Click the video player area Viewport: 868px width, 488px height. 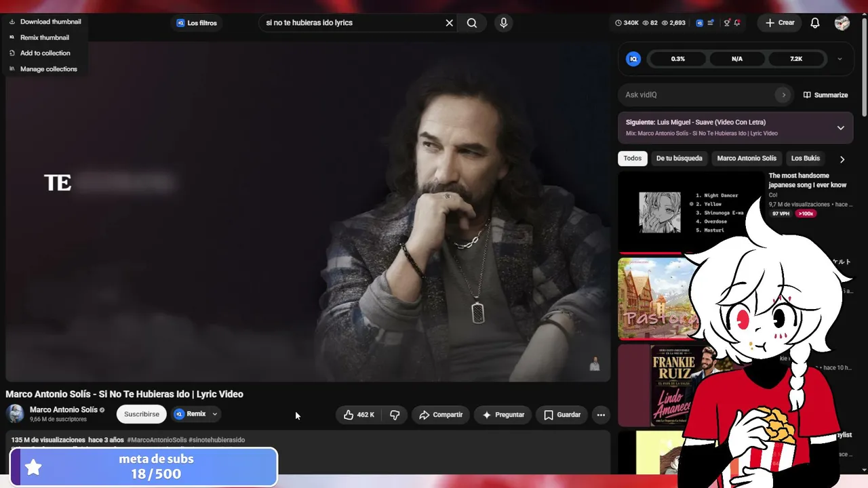pyautogui.click(x=308, y=211)
